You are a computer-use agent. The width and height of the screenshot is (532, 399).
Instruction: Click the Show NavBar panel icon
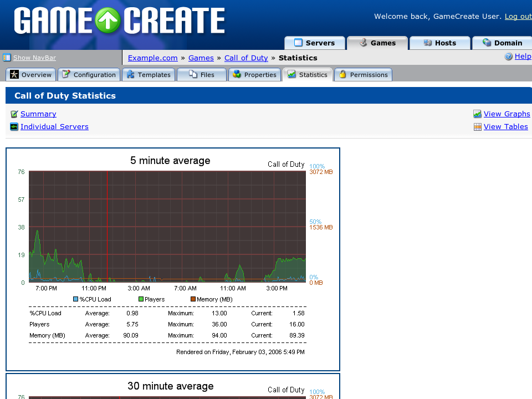tap(7, 58)
